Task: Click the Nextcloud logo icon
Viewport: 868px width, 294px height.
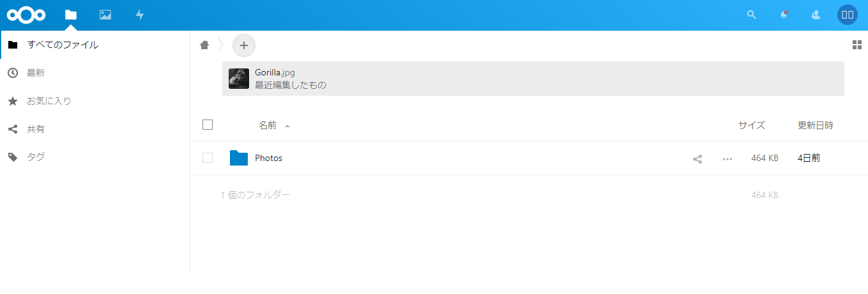Action: tap(26, 15)
